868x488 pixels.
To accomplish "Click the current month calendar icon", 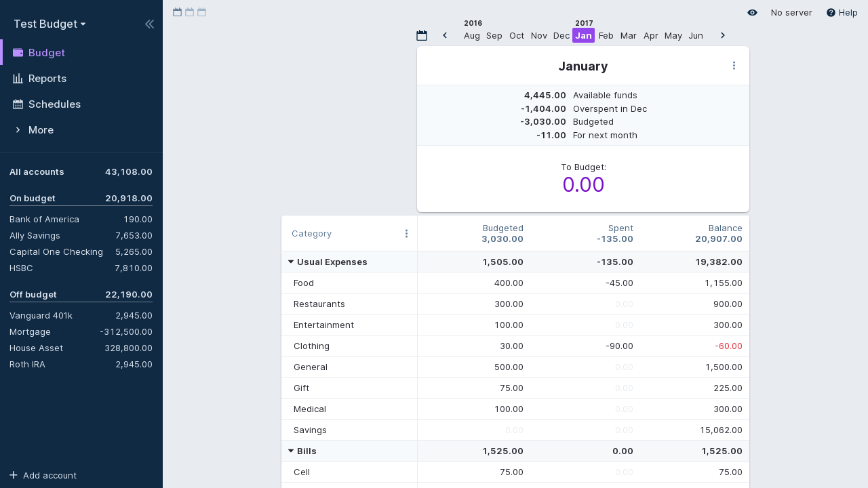I will [422, 35].
